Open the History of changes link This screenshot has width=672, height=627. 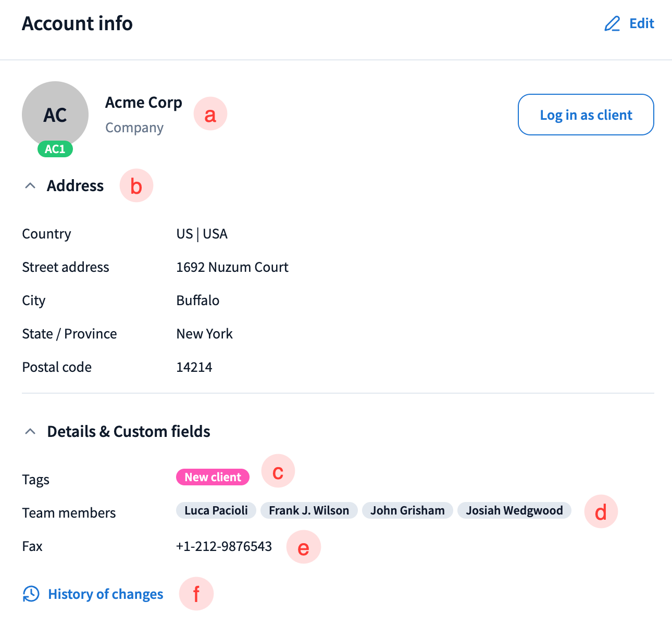(105, 594)
